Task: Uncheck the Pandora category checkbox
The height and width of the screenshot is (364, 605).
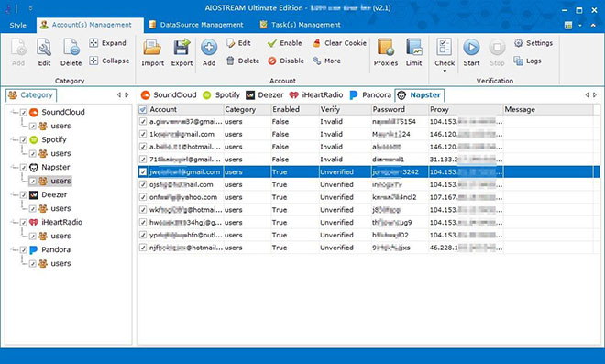Action: [24, 250]
